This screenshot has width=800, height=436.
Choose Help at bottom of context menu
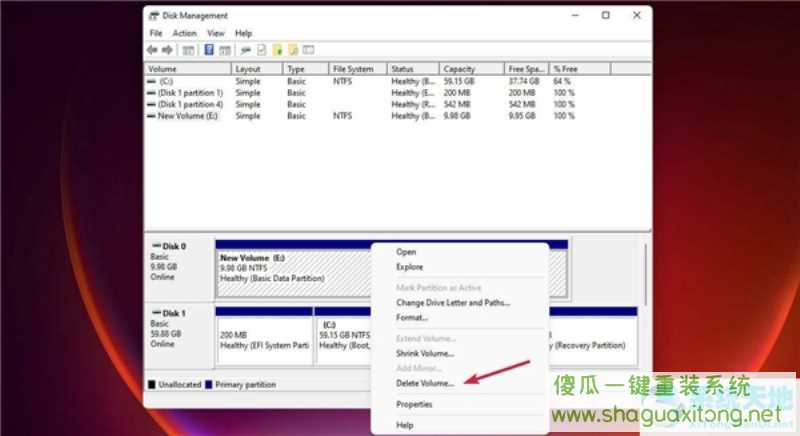405,425
